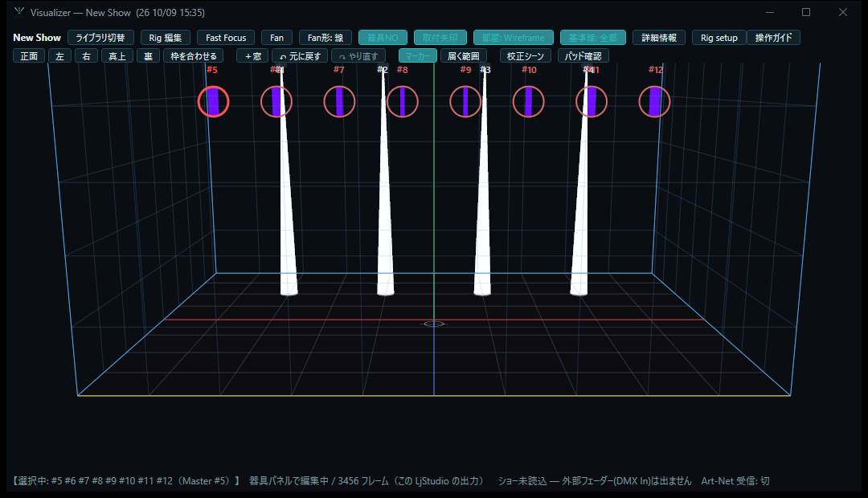The height and width of the screenshot is (498, 868).
Task: Select fixture #9 circle marker
Action: [465, 102]
